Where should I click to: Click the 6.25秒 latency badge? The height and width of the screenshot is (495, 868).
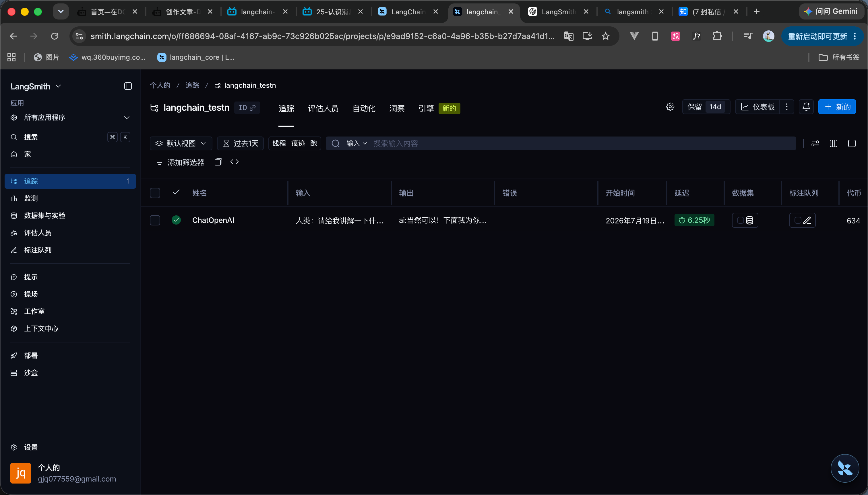(x=694, y=220)
